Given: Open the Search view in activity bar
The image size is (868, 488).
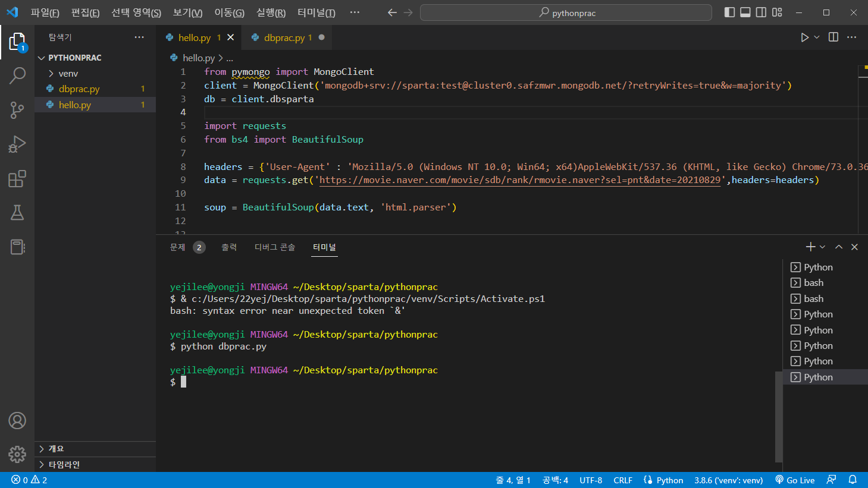Looking at the screenshot, I should [x=17, y=75].
